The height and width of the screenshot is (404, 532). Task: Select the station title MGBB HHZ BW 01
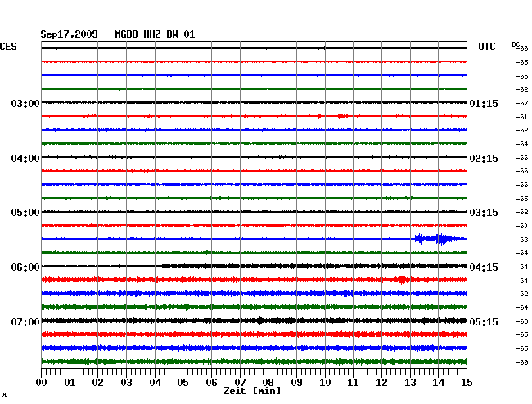click(155, 34)
